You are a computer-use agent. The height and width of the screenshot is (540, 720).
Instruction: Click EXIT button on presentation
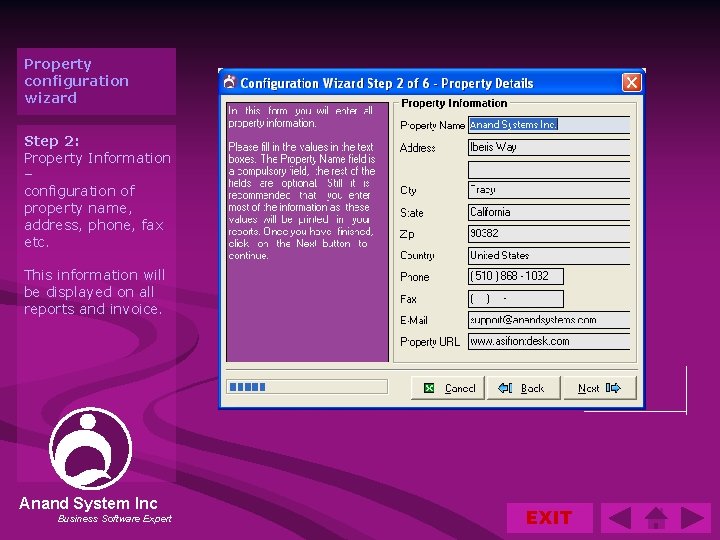point(549,518)
